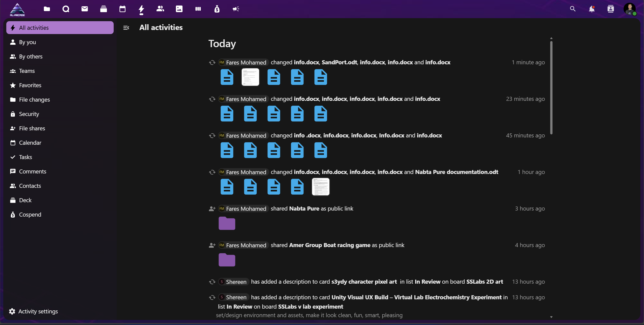The height and width of the screenshot is (325, 644).
Task: Open the SandPort.odt file link
Action: tap(339, 62)
